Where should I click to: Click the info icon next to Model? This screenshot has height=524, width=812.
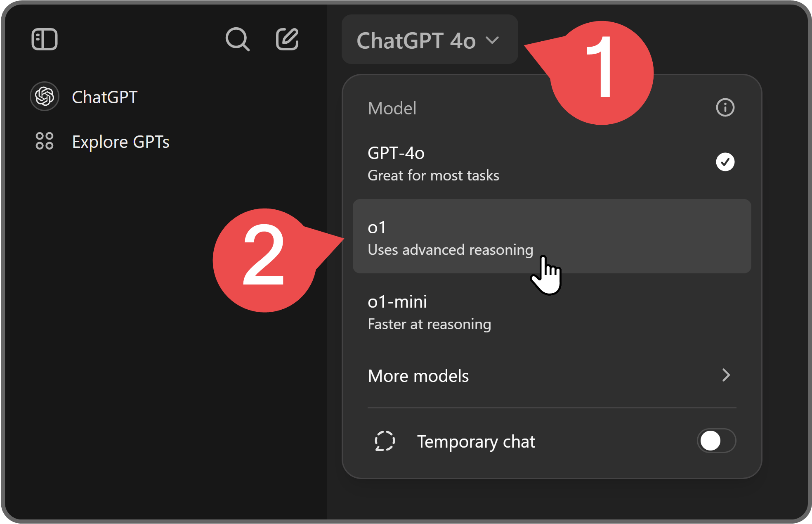pyautogui.click(x=725, y=107)
